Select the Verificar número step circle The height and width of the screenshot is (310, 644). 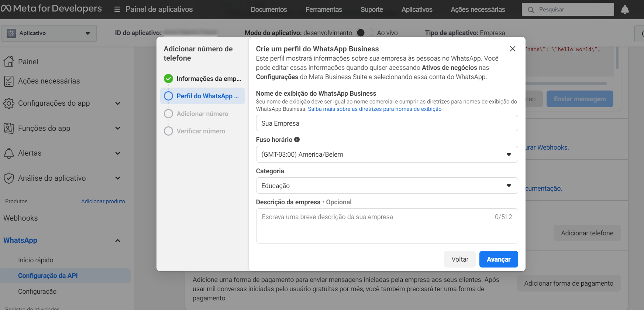point(168,131)
